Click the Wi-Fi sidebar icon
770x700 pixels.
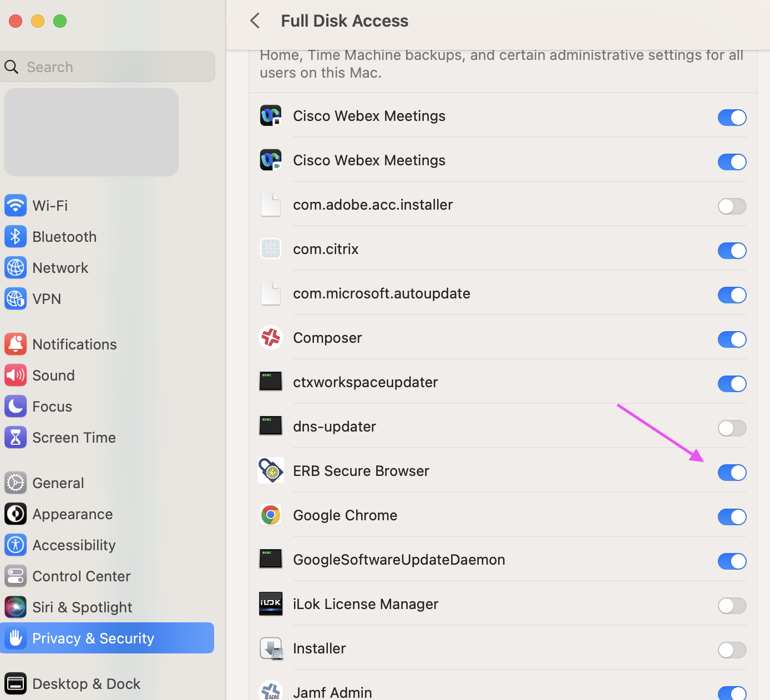pyautogui.click(x=16, y=206)
